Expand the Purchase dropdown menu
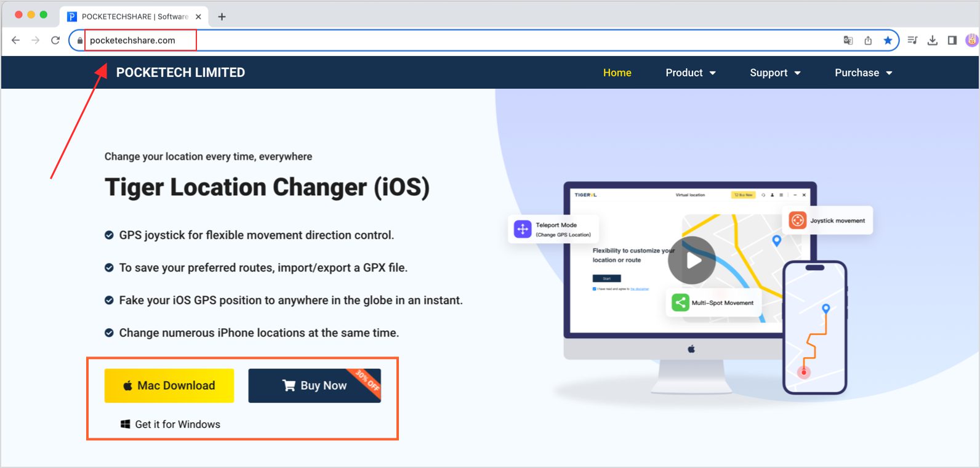This screenshot has height=468, width=980. click(863, 73)
